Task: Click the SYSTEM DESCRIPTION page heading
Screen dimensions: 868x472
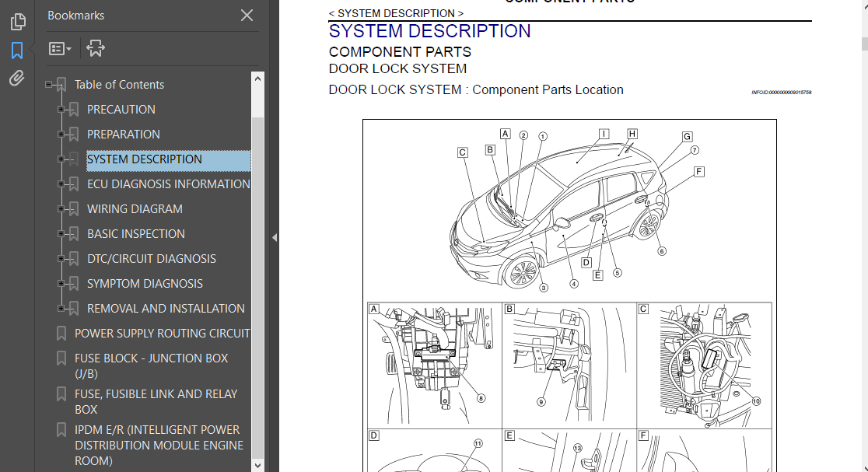Action: 429,32
